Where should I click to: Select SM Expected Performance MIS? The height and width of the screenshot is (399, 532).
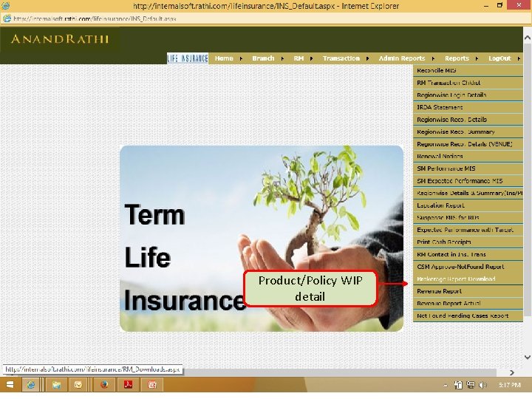coord(468,181)
